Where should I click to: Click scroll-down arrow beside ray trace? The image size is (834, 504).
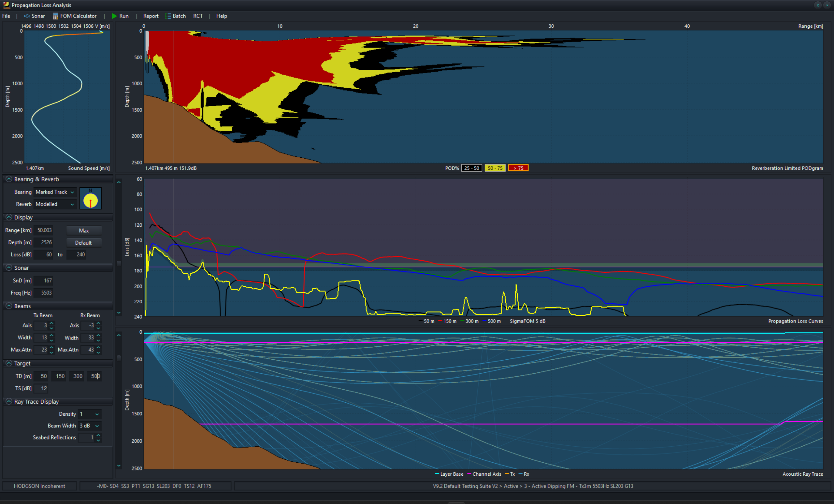pyautogui.click(x=119, y=466)
